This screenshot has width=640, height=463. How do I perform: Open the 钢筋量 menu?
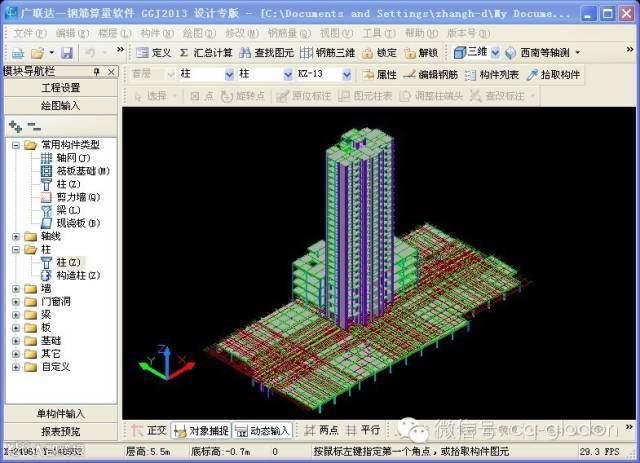pyautogui.click(x=289, y=33)
